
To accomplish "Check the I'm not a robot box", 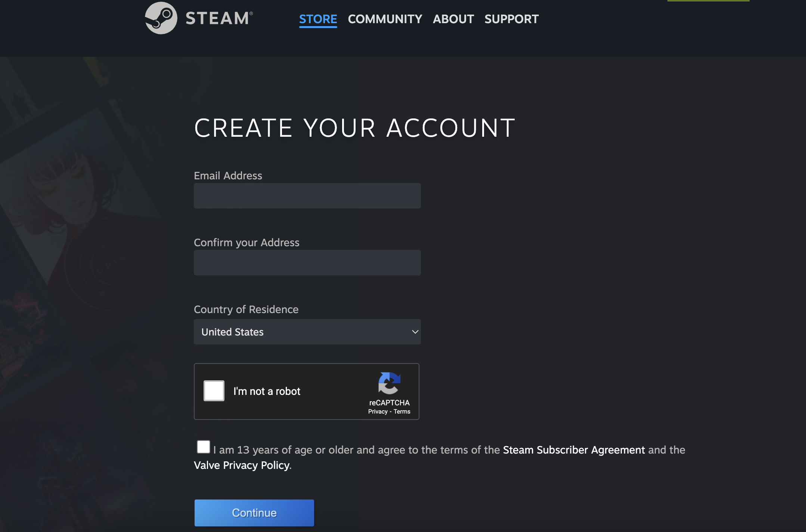I will [214, 391].
